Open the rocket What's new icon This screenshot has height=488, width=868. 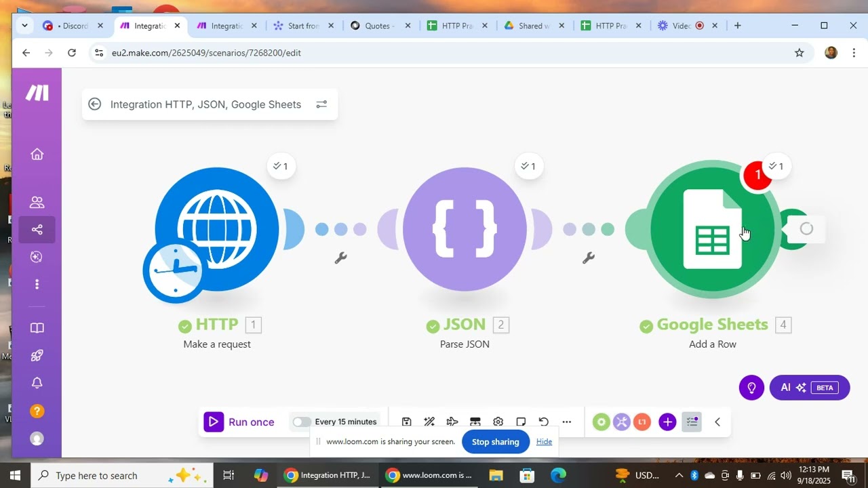click(x=37, y=355)
